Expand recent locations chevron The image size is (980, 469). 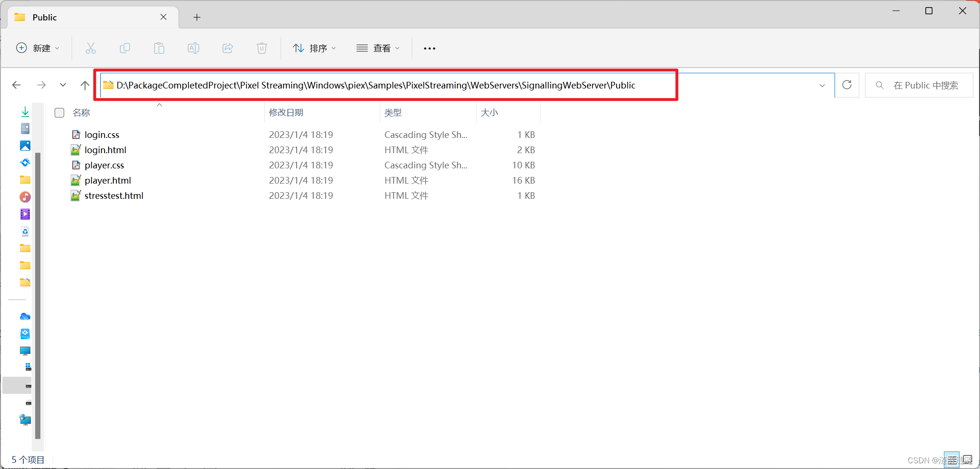click(x=63, y=85)
